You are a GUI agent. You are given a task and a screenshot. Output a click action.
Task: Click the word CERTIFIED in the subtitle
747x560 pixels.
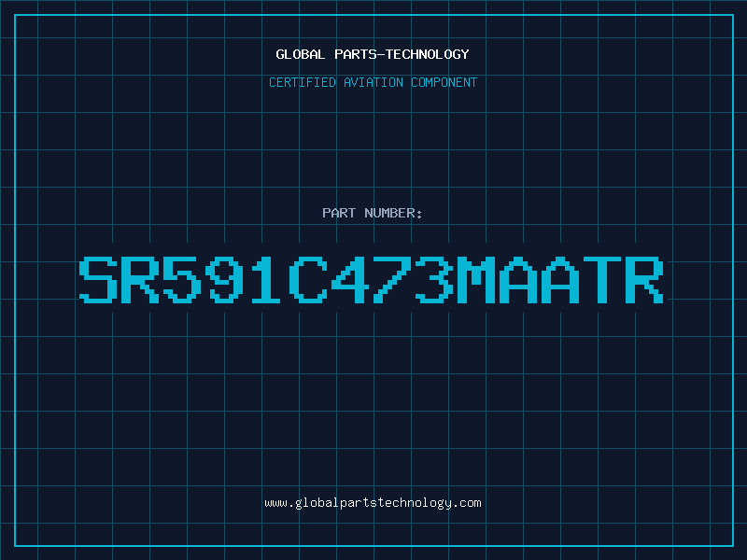(303, 82)
